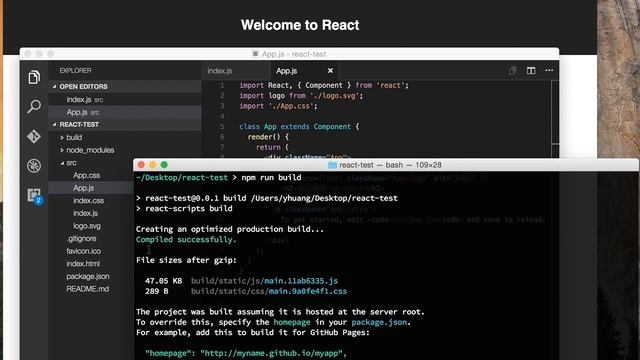Open README.md in the file tree
Image resolution: width=640 pixels, height=360 pixels.
(88, 289)
